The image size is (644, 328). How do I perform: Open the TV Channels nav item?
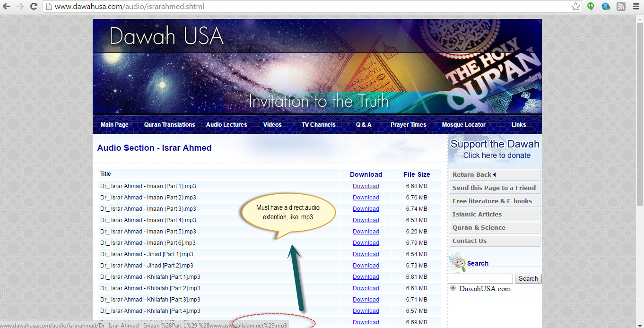coord(319,125)
